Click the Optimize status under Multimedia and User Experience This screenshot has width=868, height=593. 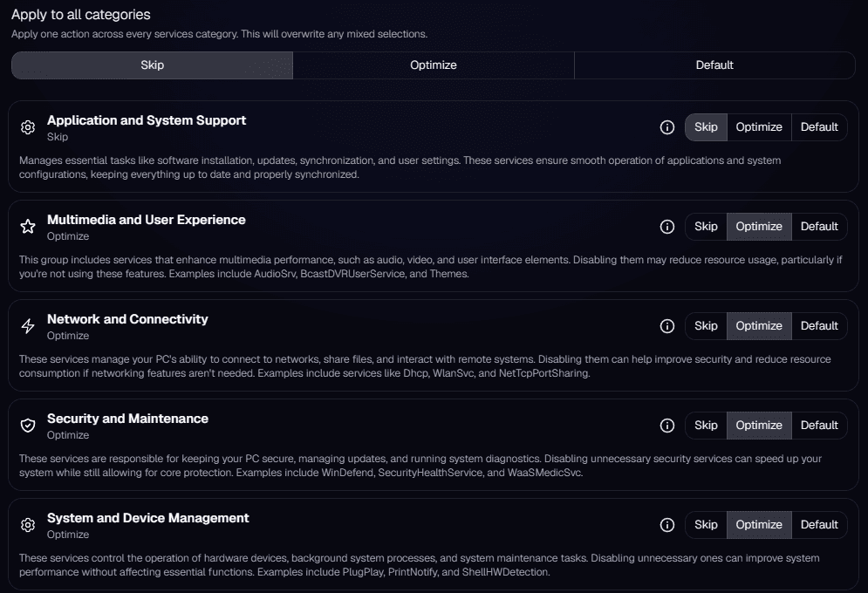[68, 236]
